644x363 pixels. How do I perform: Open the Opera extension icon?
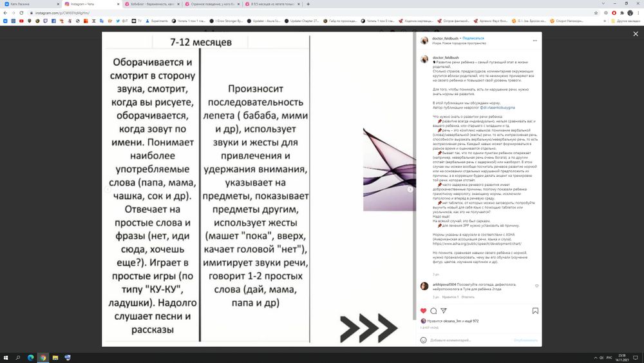614,13
